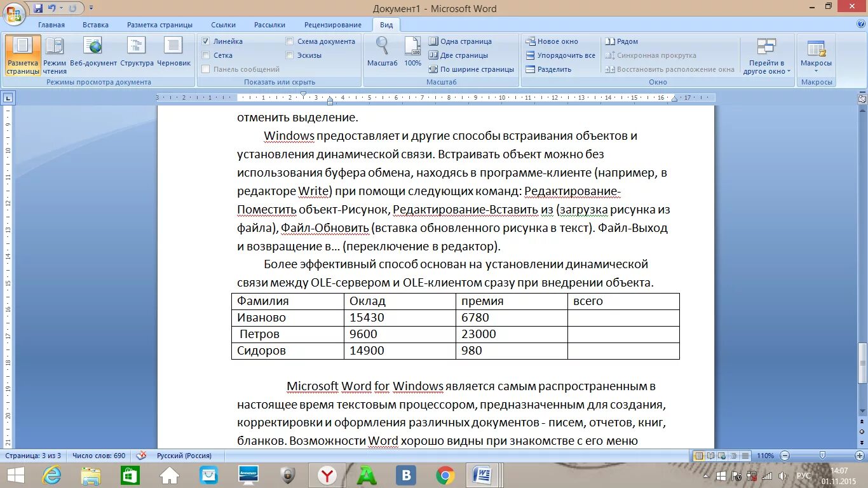
Task: Enable the Сетка gridlines checkbox
Action: point(206,55)
